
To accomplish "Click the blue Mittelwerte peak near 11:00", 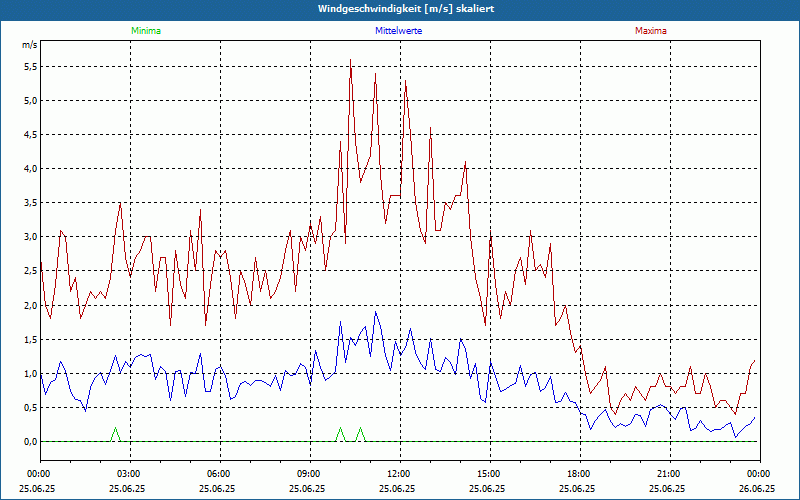I will (376, 312).
